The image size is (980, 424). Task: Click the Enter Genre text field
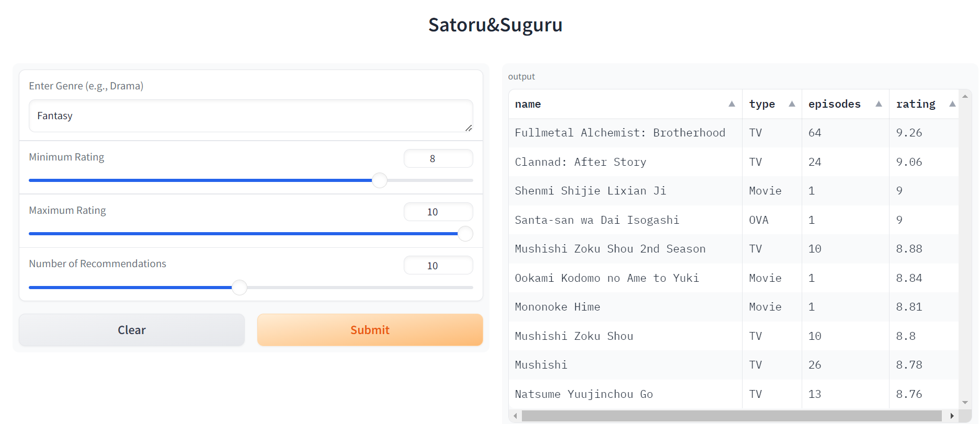point(250,116)
